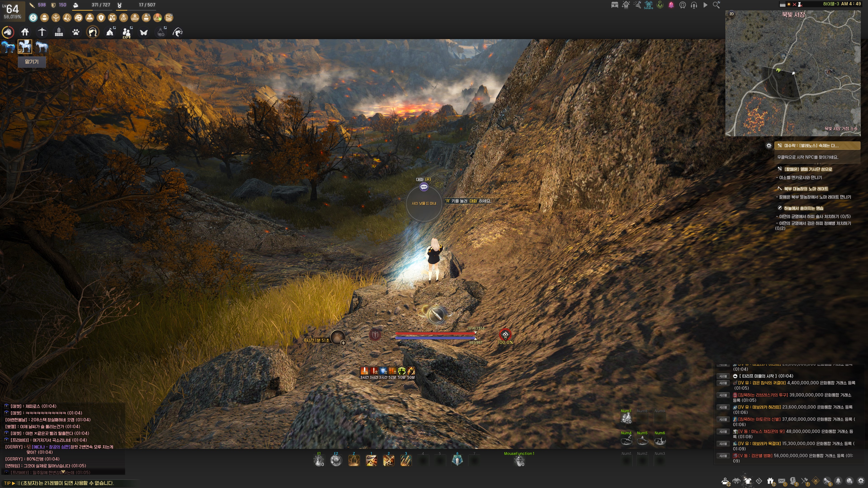Open the residence house icon
This screenshot has width=868, height=488.
[x=25, y=32]
